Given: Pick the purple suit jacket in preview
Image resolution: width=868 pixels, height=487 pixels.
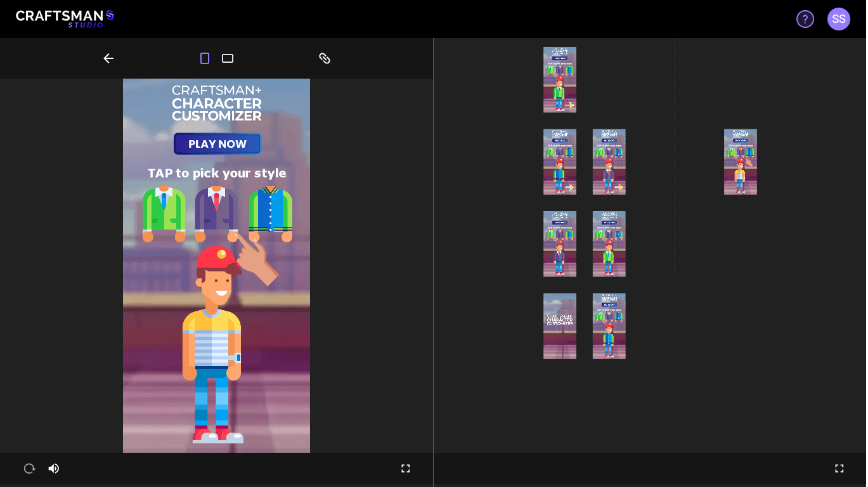Looking at the screenshot, I should (x=216, y=214).
